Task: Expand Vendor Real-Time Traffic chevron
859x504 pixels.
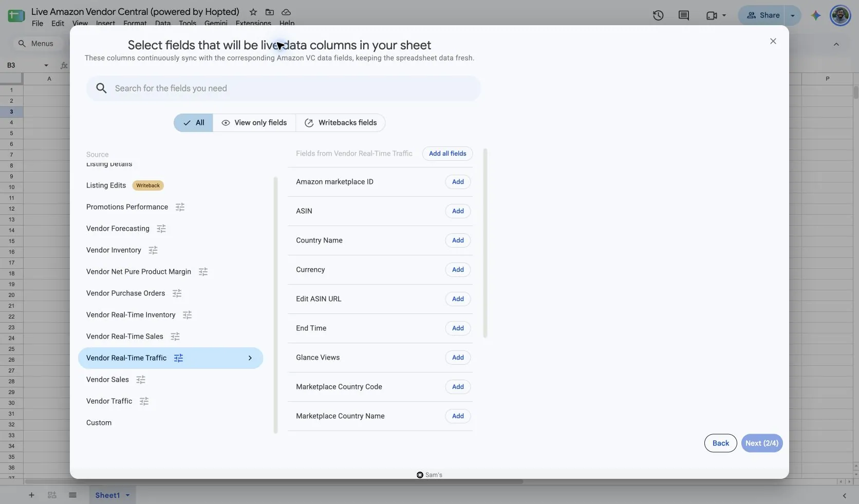Action: (250, 358)
